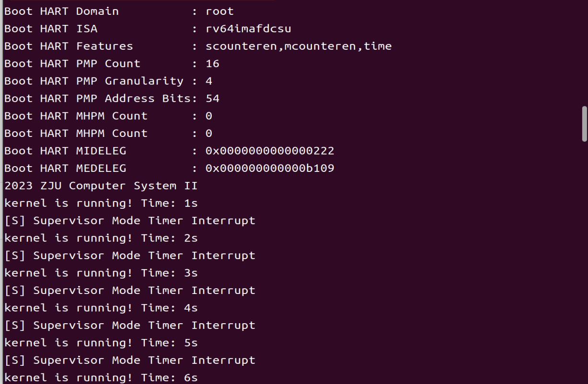Click the "Boot HART ISA" label
The width and height of the screenshot is (588, 384).
[x=51, y=29]
